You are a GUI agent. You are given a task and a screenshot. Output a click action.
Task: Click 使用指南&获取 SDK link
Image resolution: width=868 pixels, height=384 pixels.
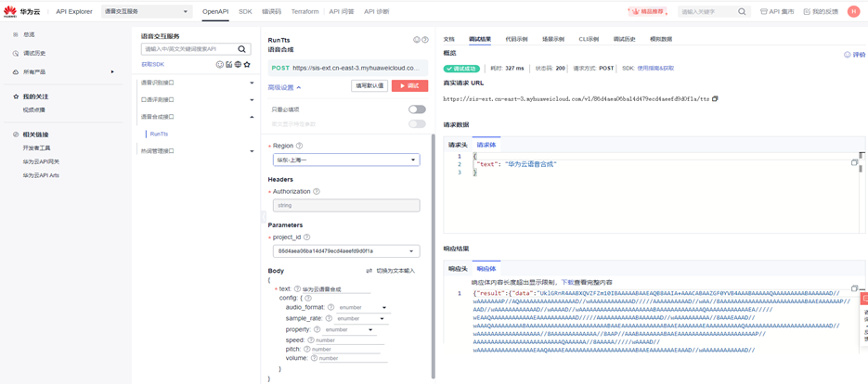click(655, 68)
